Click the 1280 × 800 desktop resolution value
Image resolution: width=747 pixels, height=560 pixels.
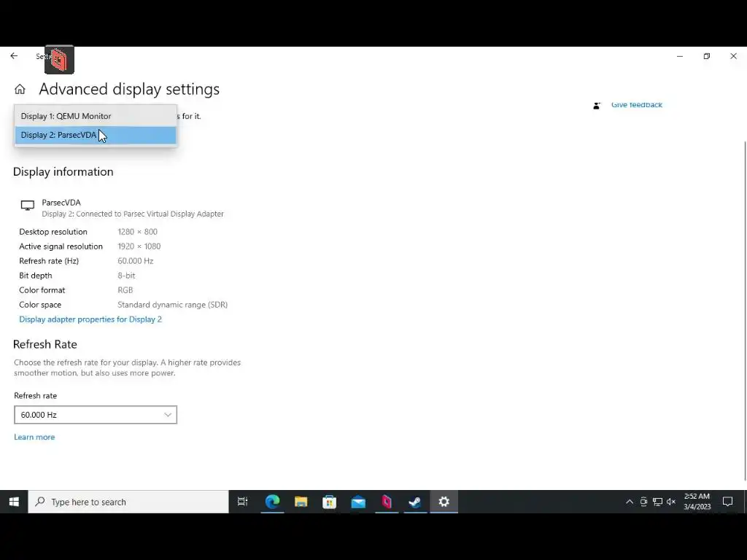pyautogui.click(x=137, y=232)
